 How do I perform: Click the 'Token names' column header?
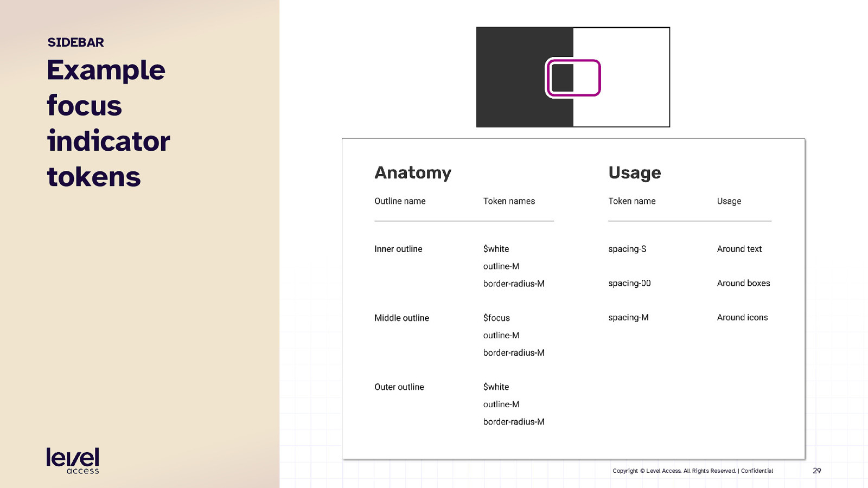tap(509, 201)
